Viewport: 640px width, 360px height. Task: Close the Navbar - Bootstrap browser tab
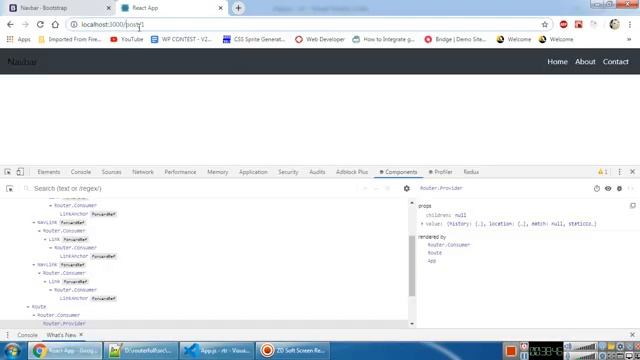109,8
